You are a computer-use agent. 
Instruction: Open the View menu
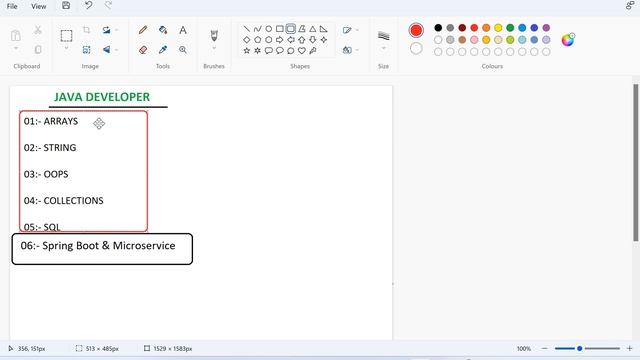point(38,6)
